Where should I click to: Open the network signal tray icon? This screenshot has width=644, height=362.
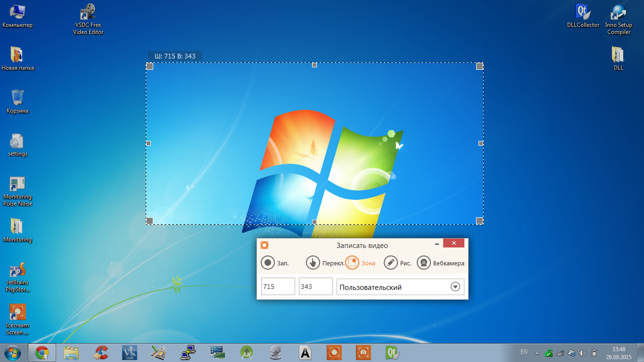click(x=560, y=353)
